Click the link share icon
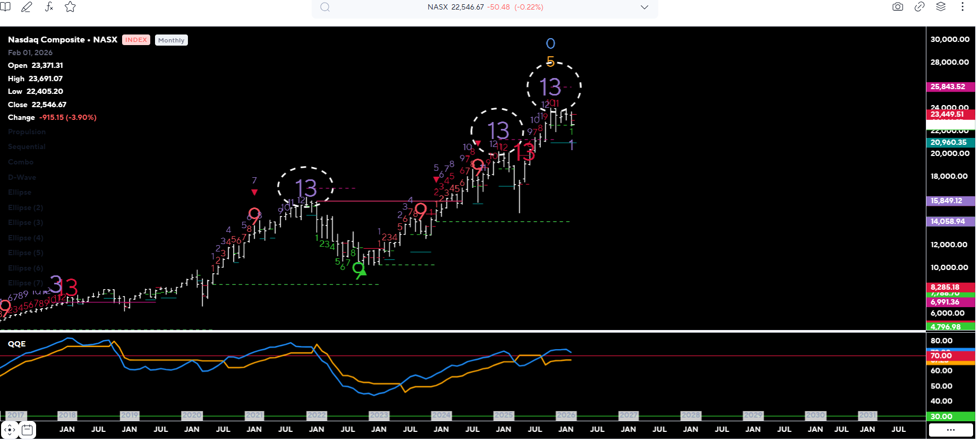The width and height of the screenshot is (980, 443). point(919,7)
